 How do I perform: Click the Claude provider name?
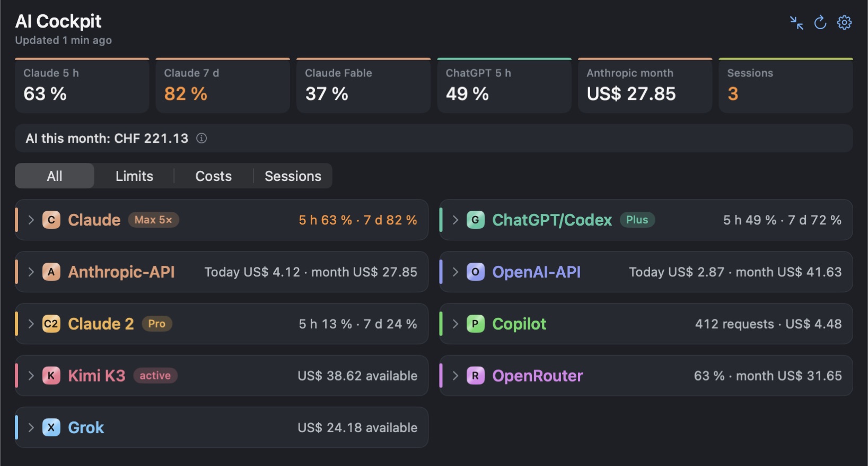pos(94,220)
